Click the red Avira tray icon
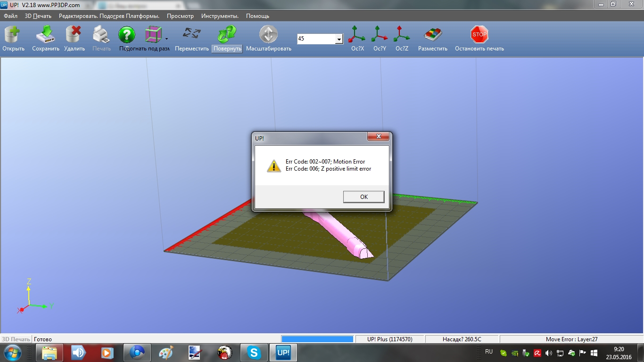The width and height of the screenshot is (644, 362). point(537,353)
